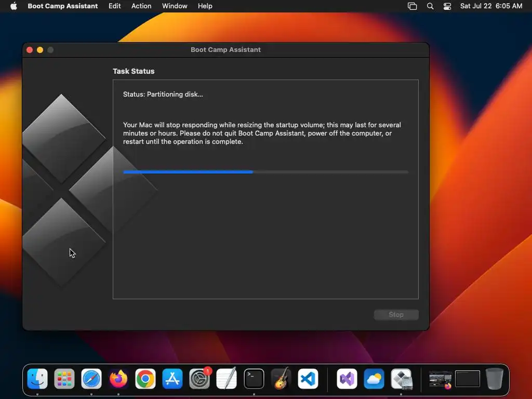Open the Apple menu
The height and width of the screenshot is (399, 532).
coord(14,6)
